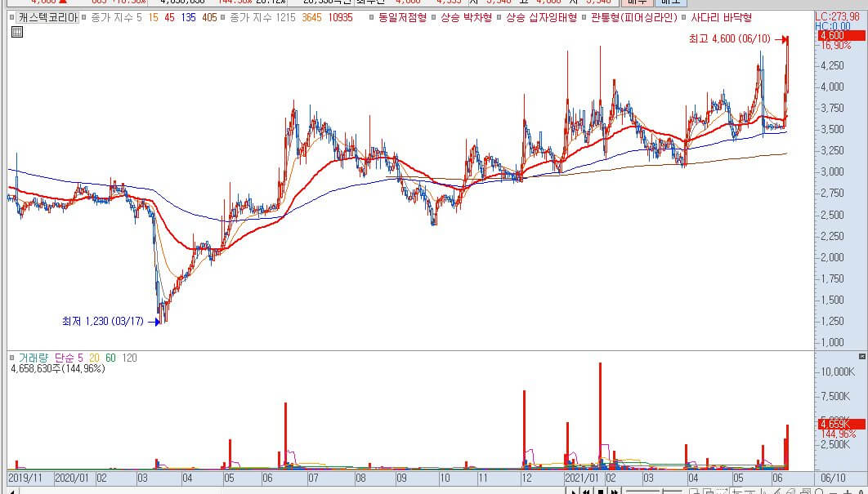
Task: Click the 2019/11 time axis label
Action: point(25,478)
